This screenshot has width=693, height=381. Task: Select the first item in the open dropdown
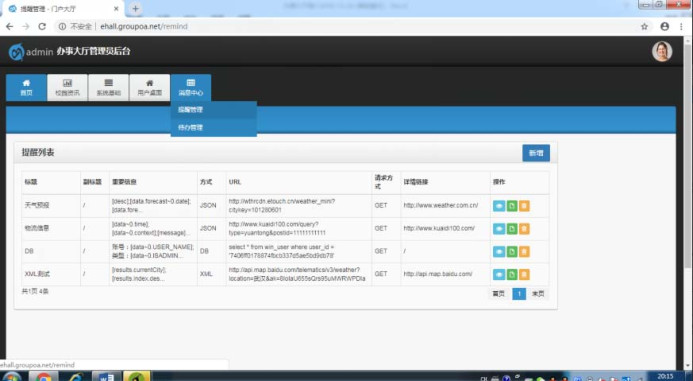pos(213,110)
